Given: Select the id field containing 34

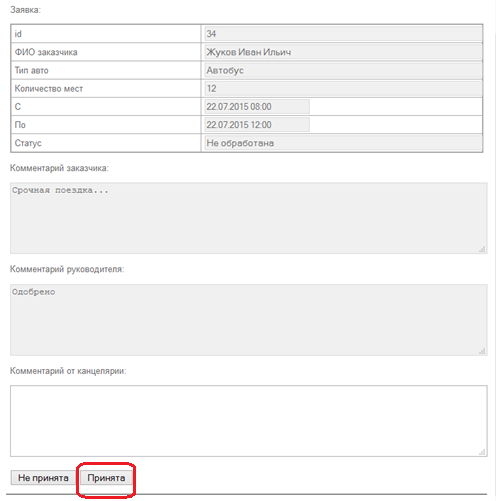Looking at the screenshot, I should pos(343,34).
